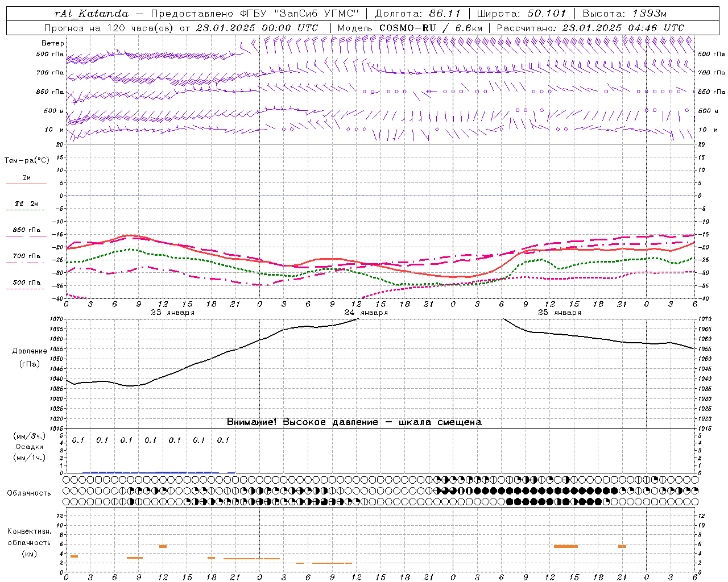This screenshot has width=728, height=582.
Task: Click the Конвективн. label text
Action: coord(29,531)
